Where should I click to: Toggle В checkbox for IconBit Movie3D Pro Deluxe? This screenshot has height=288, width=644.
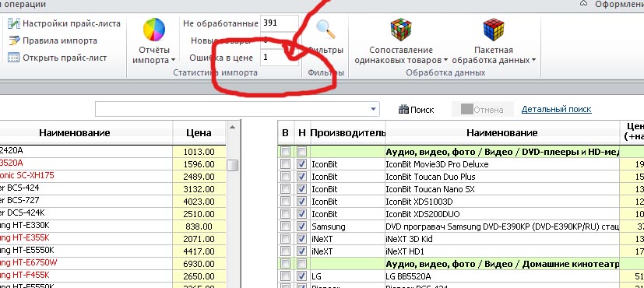click(x=285, y=164)
